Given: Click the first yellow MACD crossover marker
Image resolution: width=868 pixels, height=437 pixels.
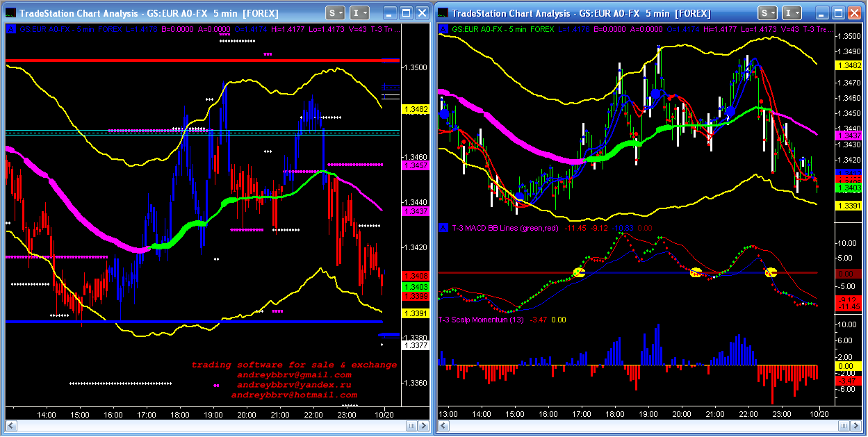Looking at the screenshot, I should [578, 272].
